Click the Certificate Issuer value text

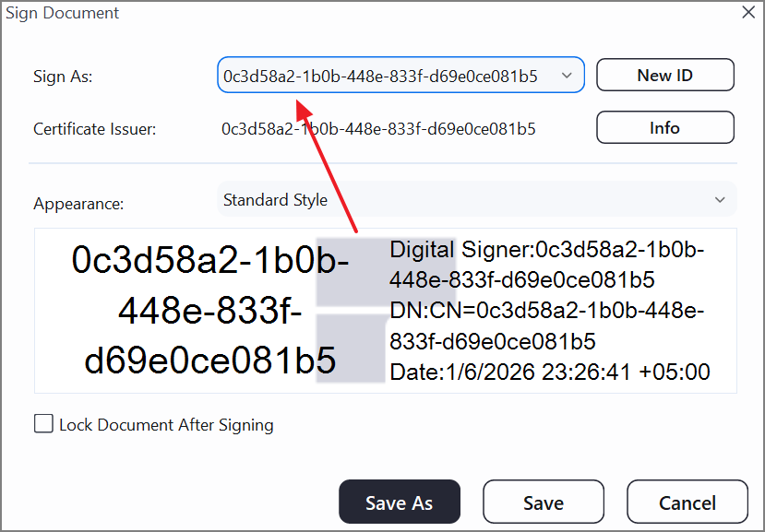click(x=378, y=128)
